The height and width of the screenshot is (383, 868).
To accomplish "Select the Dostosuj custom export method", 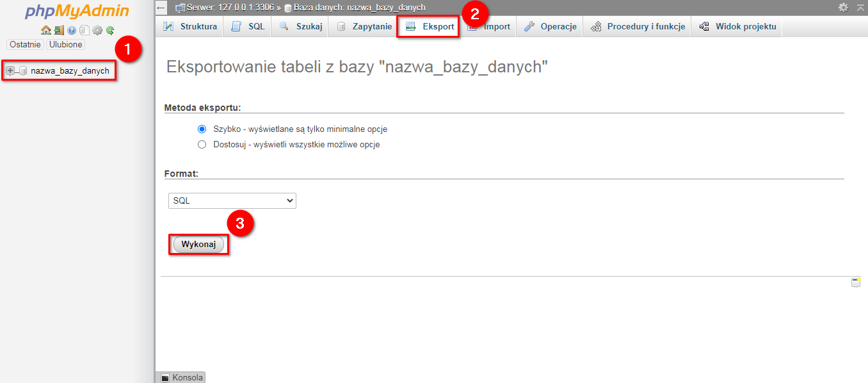I will coord(202,145).
